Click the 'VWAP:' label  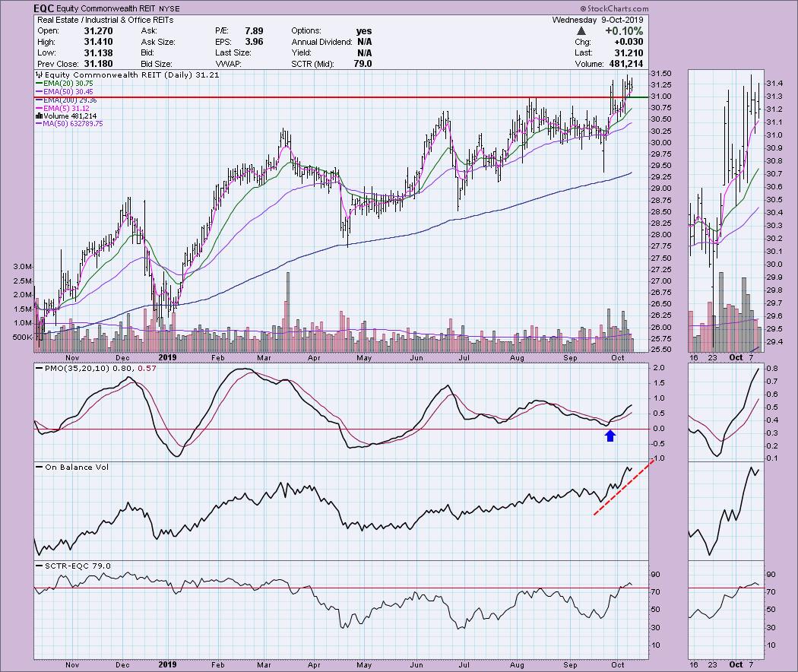(x=228, y=64)
